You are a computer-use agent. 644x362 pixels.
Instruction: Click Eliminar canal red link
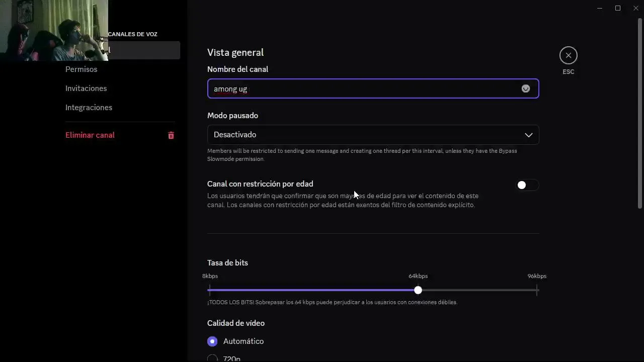click(x=90, y=135)
